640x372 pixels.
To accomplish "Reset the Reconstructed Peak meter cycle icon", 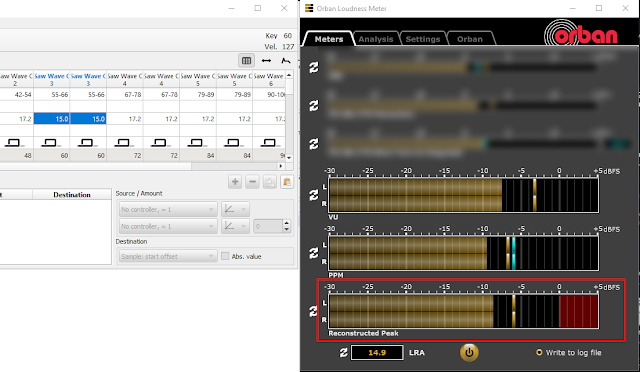I will pyautogui.click(x=313, y=311).
